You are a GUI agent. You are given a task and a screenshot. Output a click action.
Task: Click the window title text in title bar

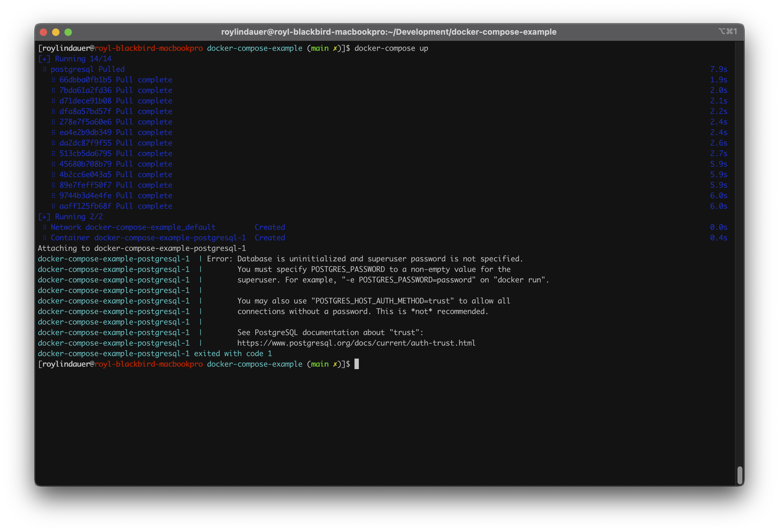click(x=389, y=32)
